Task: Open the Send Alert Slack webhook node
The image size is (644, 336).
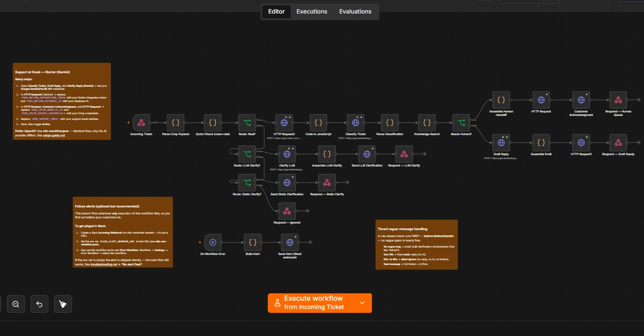Action: pyautogui.click(x=289, y=242)
